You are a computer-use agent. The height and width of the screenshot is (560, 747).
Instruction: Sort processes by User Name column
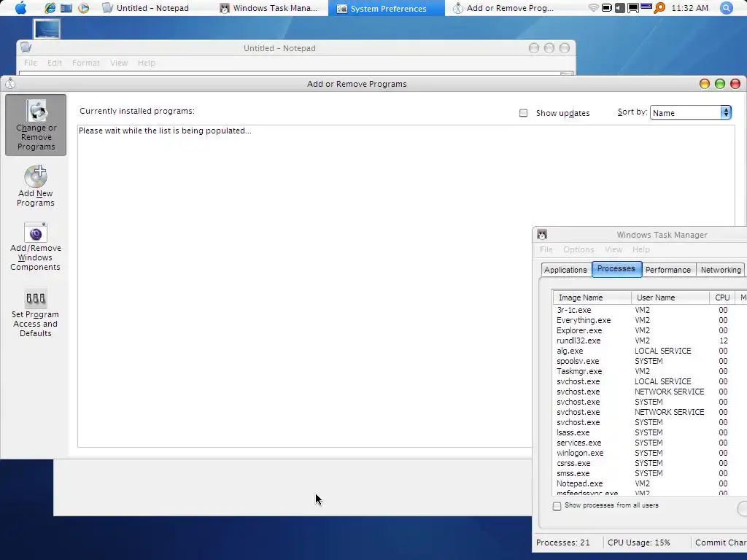[x=670, y=297]
